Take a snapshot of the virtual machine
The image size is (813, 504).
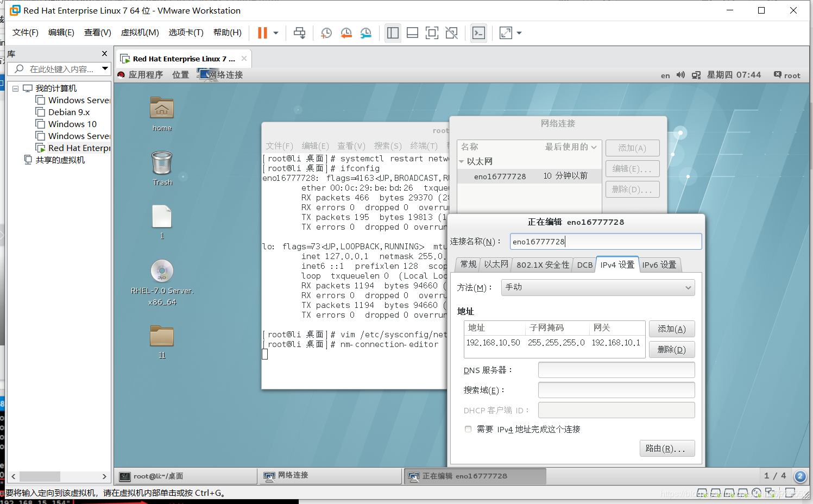tap(326, 33)
